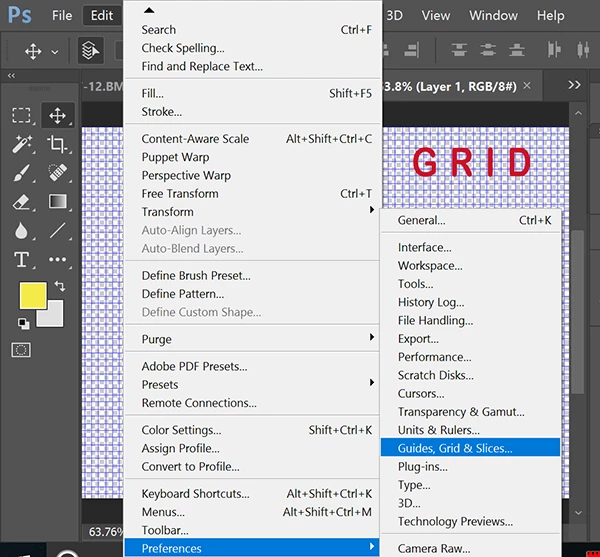Choose General preferences
This screenshot has height=557, width=600.
(470, 220)
